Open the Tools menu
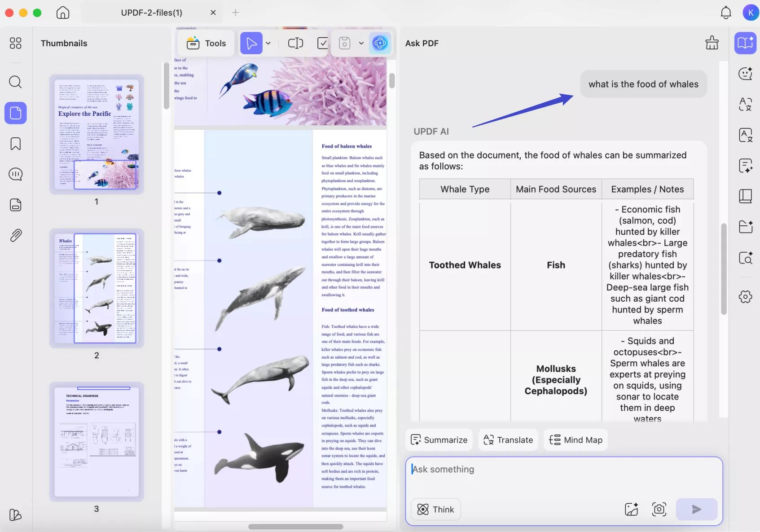The image size is (760, 532). [x=206, y=43]
